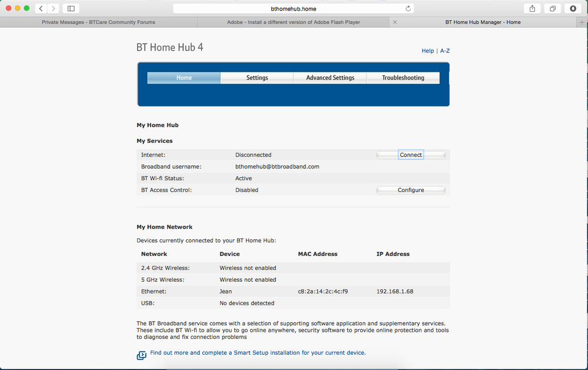Open the Troubleshooting navigation tab
The height and width of the screenshot is (370, 588).
[403, 78]
